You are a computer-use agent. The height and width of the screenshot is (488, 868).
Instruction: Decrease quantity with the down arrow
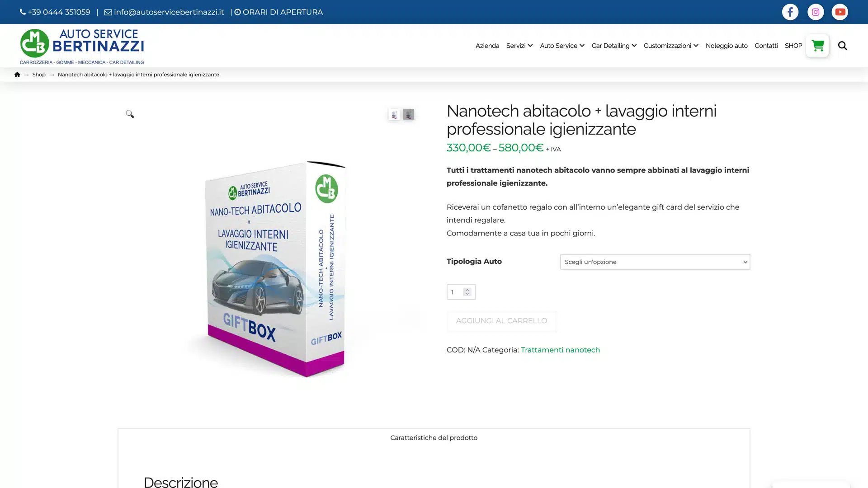tap(467, 294)
